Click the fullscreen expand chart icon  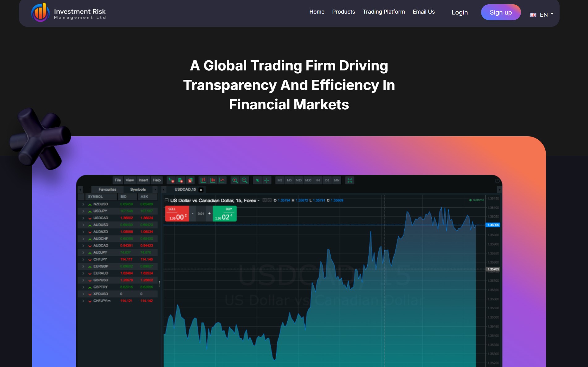(349, 180)
